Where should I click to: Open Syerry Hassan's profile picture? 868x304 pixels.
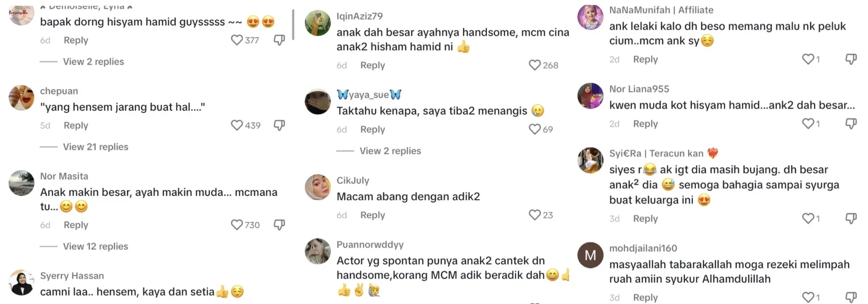tap(22, 282)
